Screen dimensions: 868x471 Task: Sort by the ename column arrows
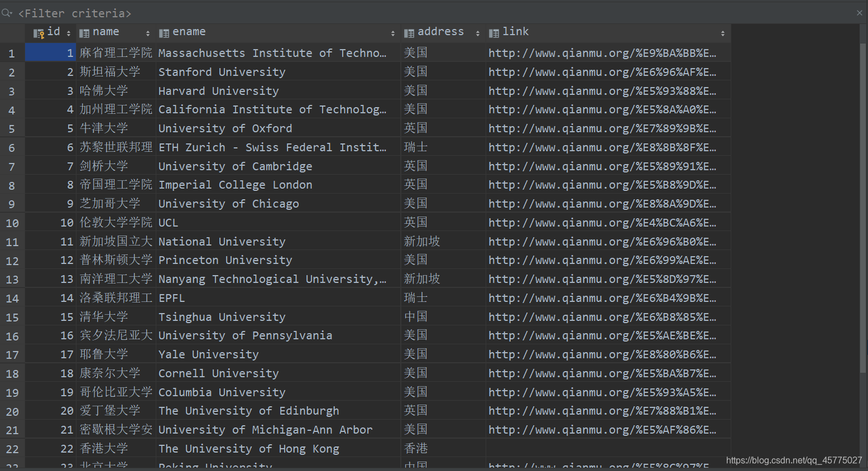pos(393,33)
